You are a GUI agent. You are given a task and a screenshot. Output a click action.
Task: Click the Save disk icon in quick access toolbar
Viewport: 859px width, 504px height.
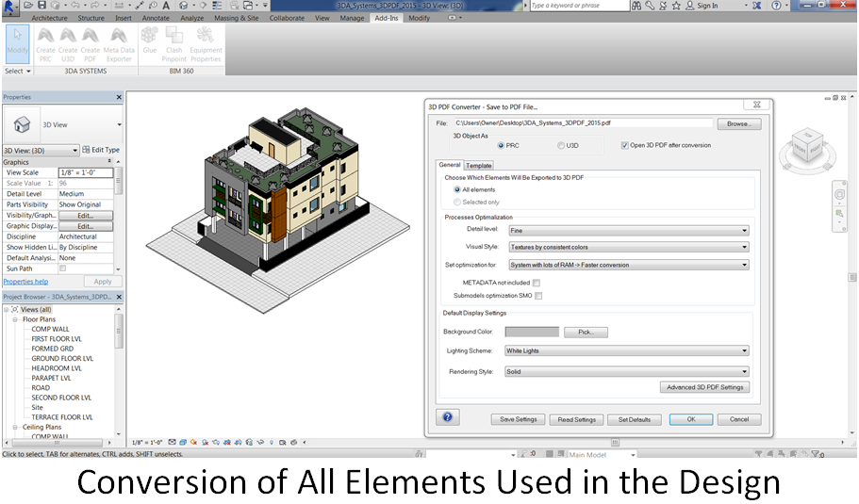point(41,5)
